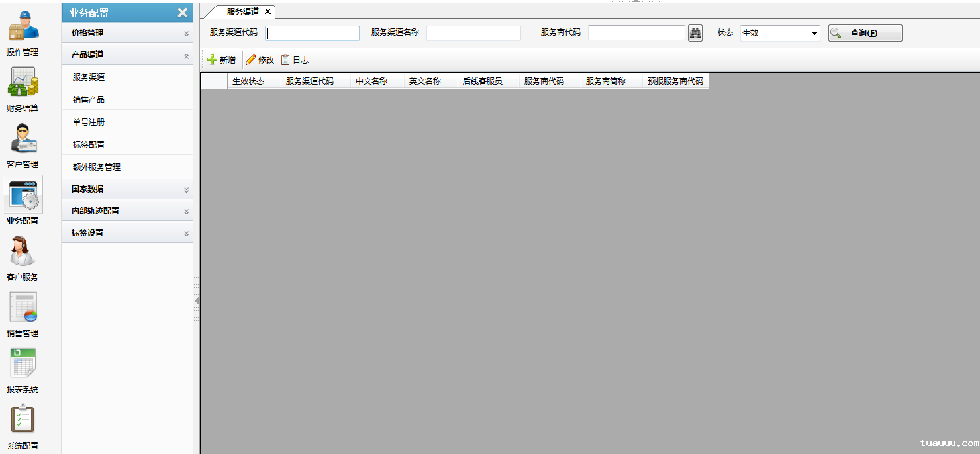Close the 服务渠道 tab

268,11
